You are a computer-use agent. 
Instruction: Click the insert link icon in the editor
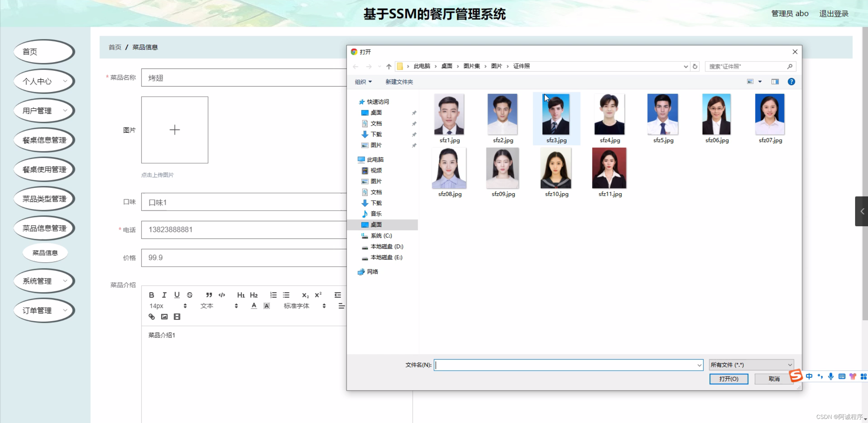[151, 316]
